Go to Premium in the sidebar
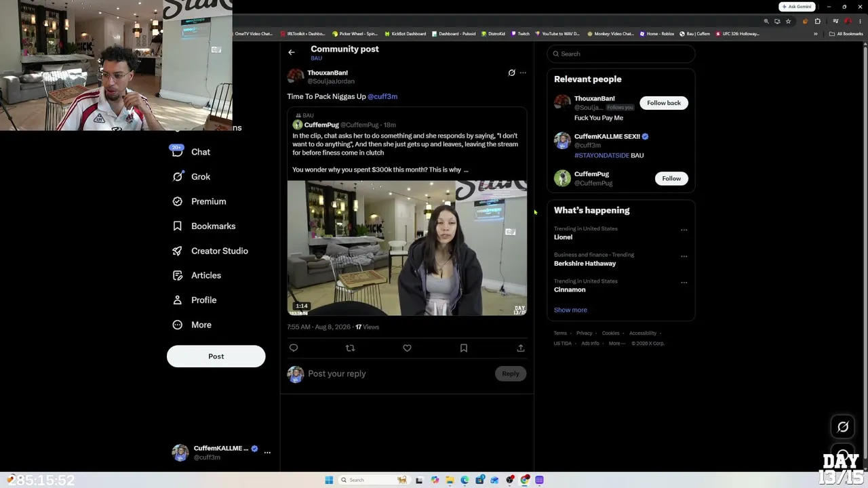Image resolution: width=868 pixels, height=488 pixels. [x=199, y=201]
